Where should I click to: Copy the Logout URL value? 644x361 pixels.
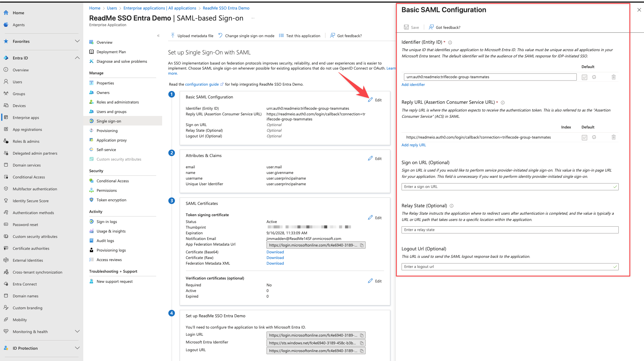[x=362, y=351]
